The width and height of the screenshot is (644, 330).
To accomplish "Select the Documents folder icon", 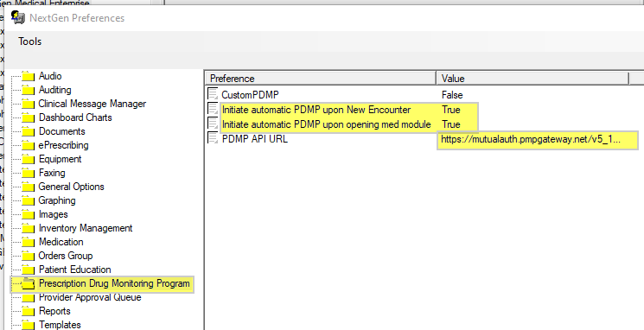I will (28, 131).
